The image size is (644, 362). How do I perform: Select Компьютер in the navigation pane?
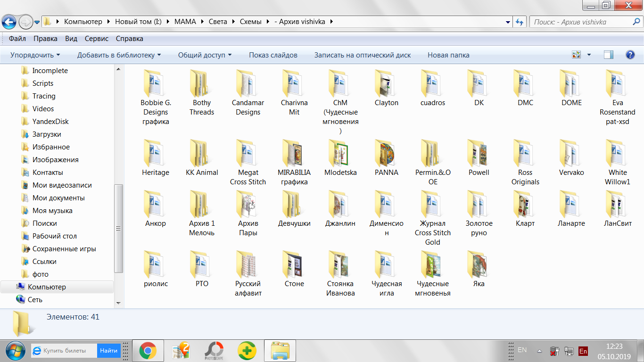coord(57,287)
